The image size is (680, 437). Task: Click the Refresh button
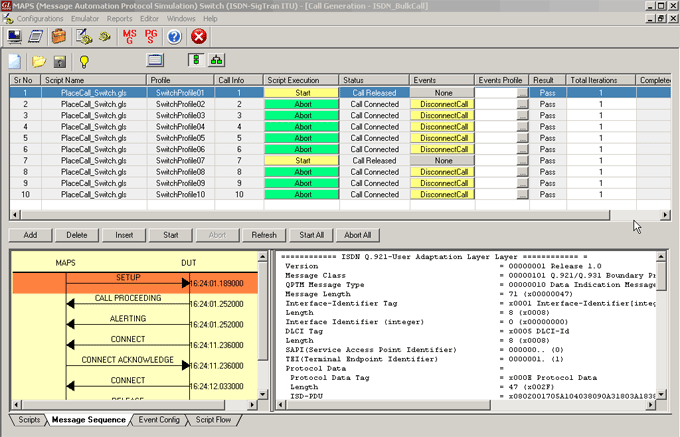264,235
